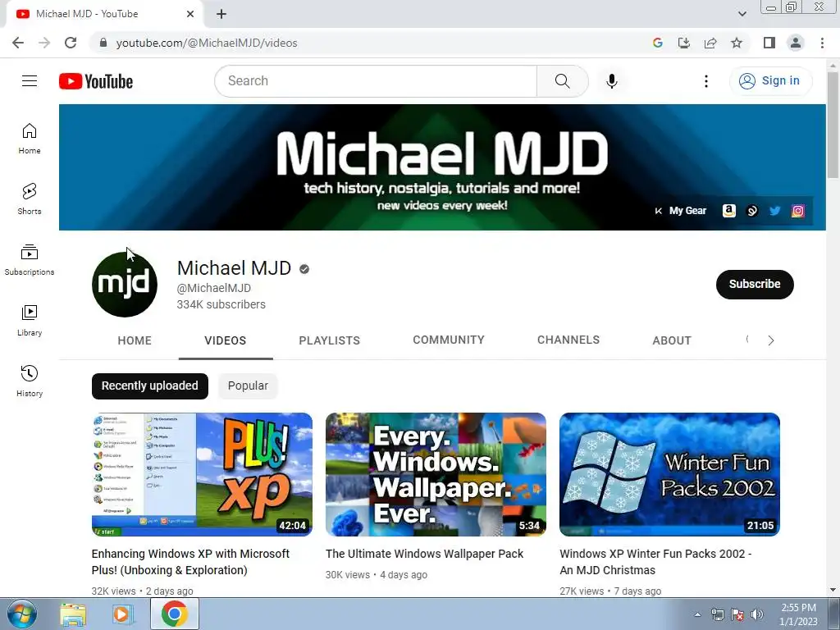Click the round icon between Amazon and Twitter
Viewport: 840px width, 630px height.
(x=752, y=211)
